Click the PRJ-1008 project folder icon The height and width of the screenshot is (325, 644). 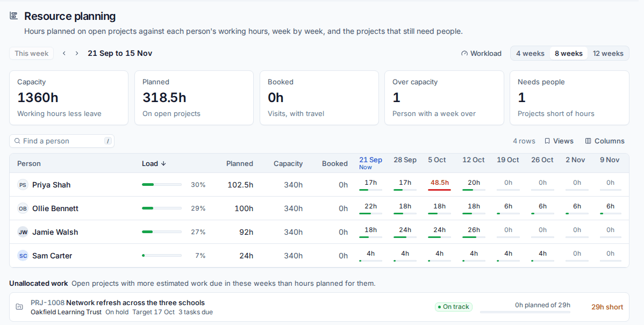(19, 307)
